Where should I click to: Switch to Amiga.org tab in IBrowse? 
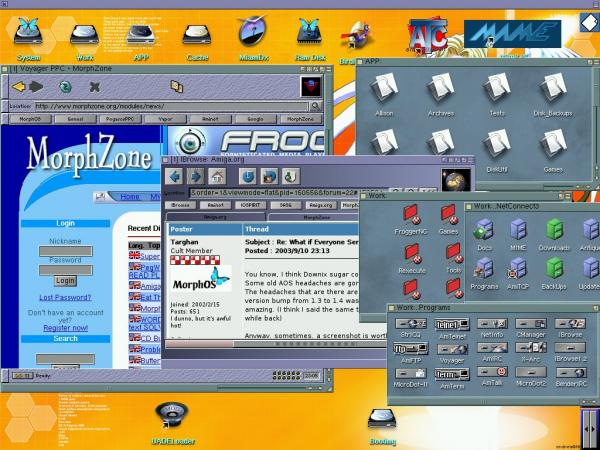(215, 217)
